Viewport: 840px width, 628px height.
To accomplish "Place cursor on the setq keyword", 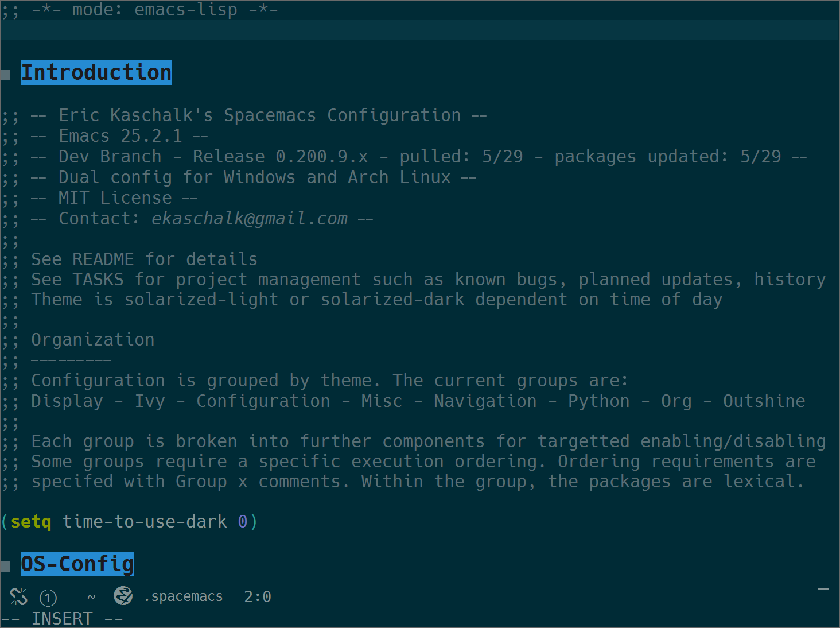I will point(31,522).
